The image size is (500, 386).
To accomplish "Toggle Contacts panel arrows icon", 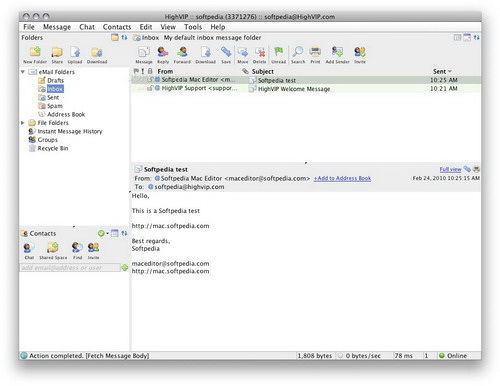I will [x=124, y=233].
